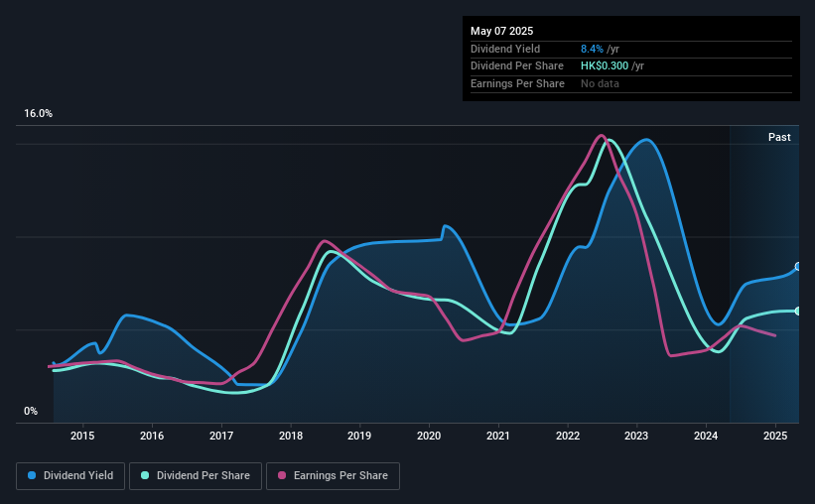Select the 2017 x-axis label
Screen dimensions: 815x504
coord(221,436)
